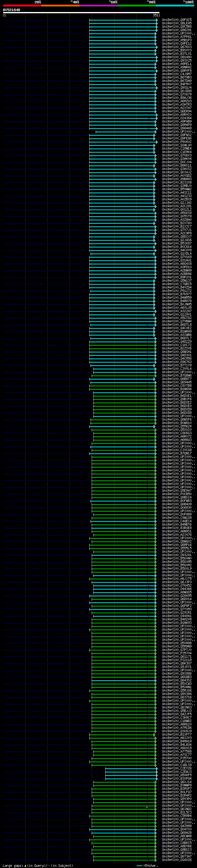Select the UniRef100_B3TLV1 label

click(x=177, y=54)
